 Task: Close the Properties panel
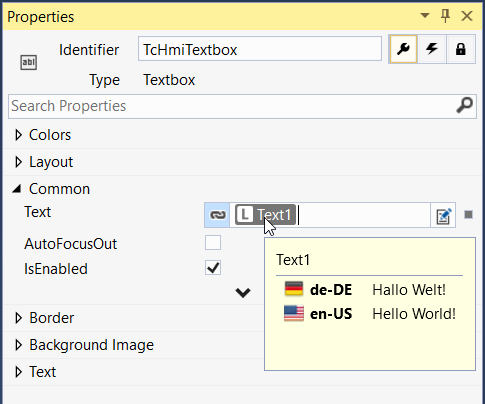(x=467, y=16)
